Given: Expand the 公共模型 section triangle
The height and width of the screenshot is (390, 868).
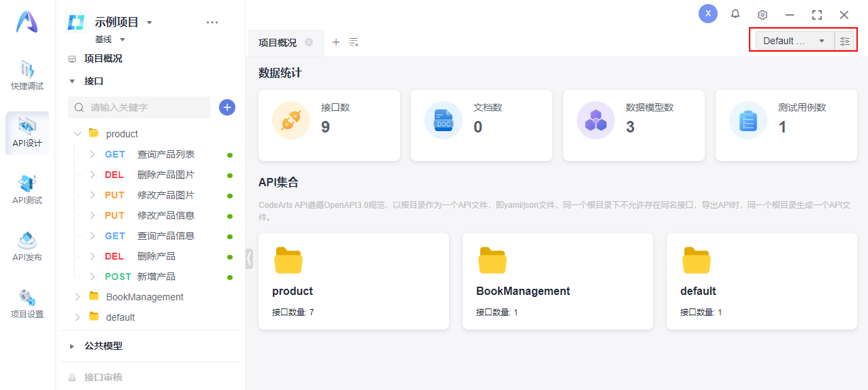Looking at the screenshot, I should coord(72,346).
